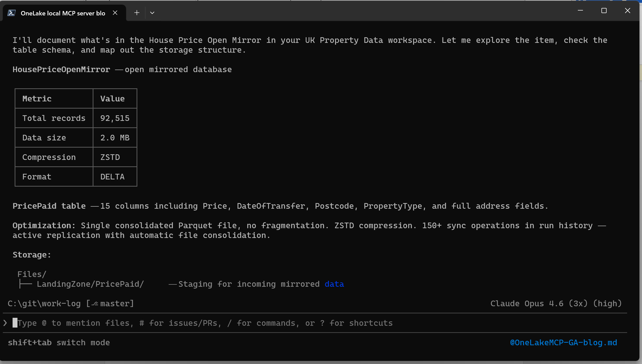642x364 pixels.
Task: Select the OneLake local MCP server blo tab
Action: [63, 13]
